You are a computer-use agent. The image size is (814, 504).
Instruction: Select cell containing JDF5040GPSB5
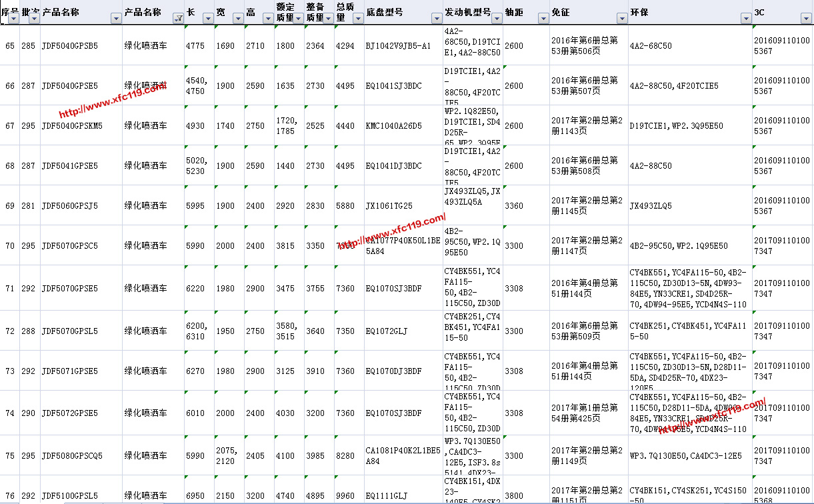click(70, 46)
